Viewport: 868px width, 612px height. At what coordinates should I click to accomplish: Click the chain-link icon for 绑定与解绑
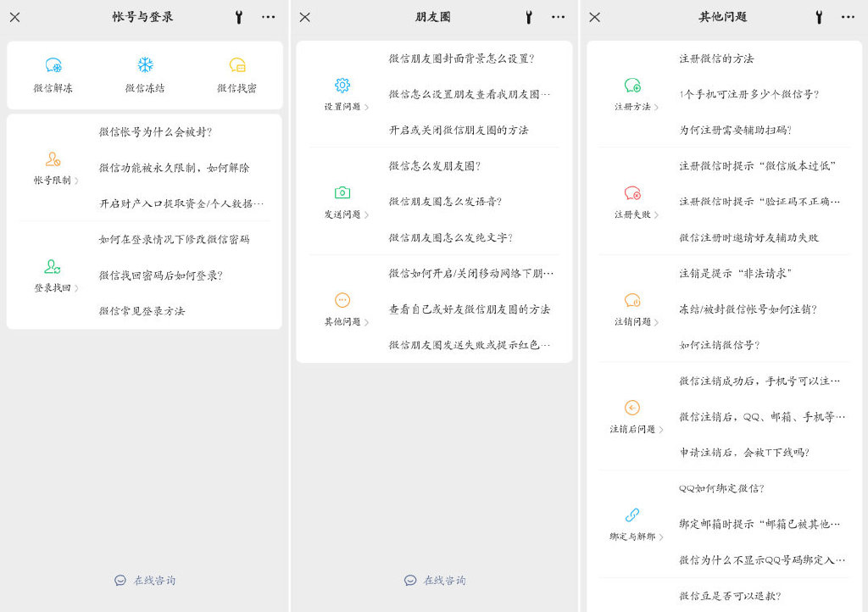[x=632, y=515]
